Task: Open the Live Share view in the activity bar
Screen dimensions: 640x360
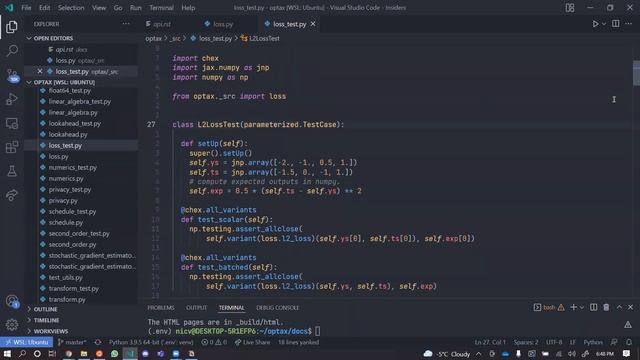Action: click(12, 195)
